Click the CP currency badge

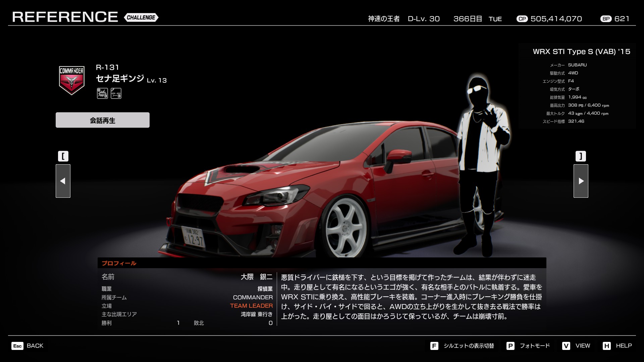(522, 19)
